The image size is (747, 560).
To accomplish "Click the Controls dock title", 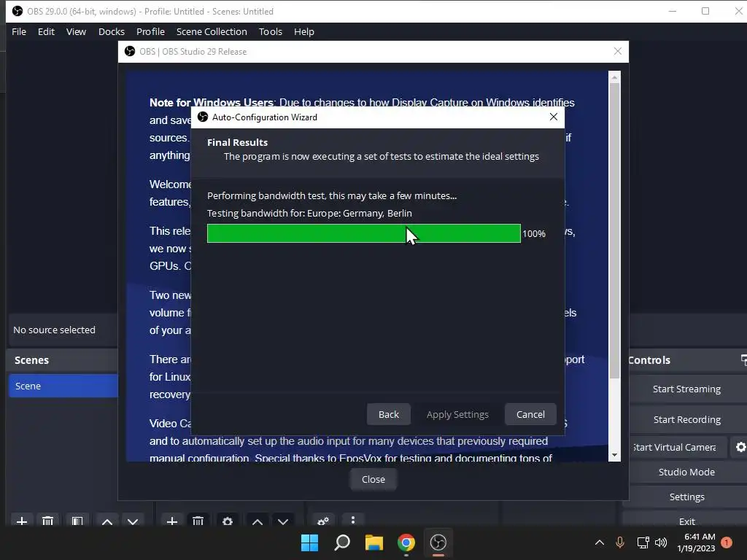I will (x=649, y=360).
